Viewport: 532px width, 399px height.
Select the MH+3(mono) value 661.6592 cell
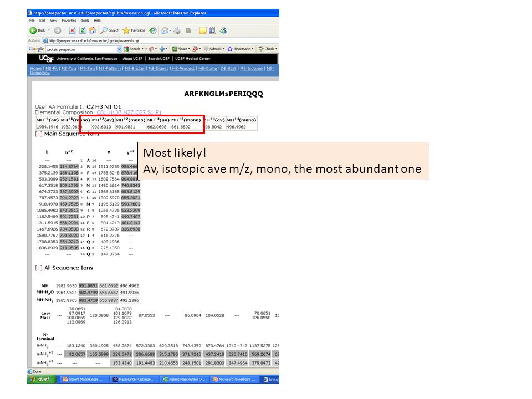click(x=186, y=127)
